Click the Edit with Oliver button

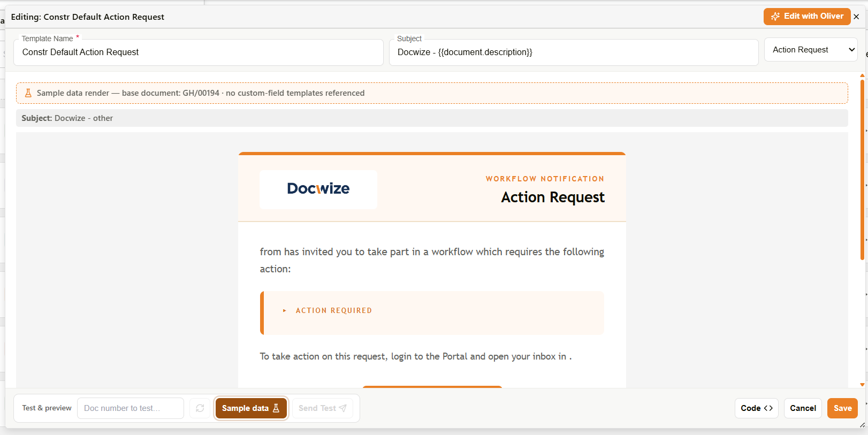point(806,17)
